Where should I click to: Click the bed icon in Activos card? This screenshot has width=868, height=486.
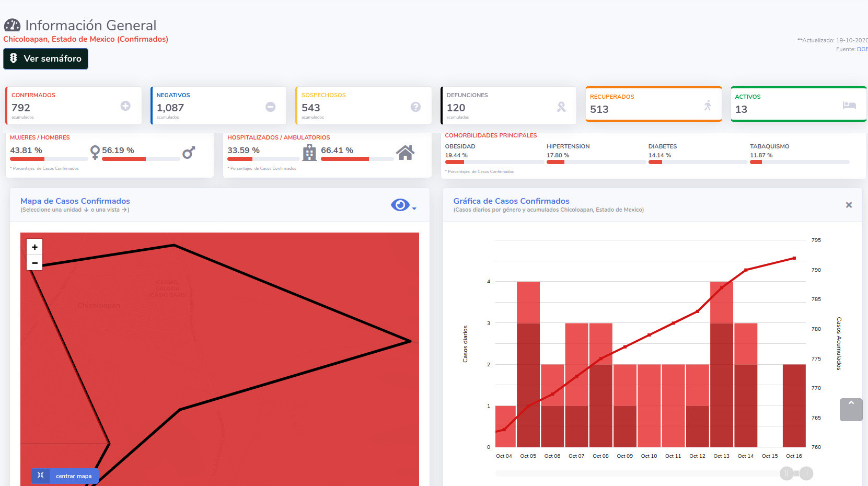pos(849,106)
